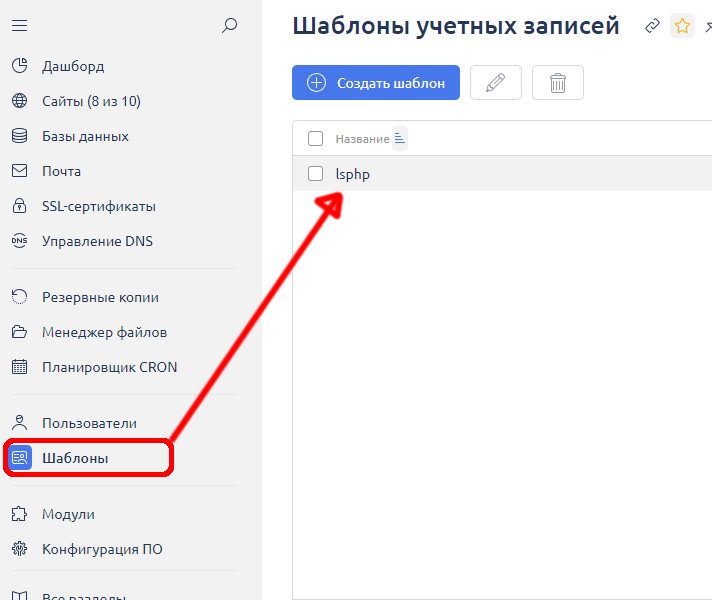This screenshot has height=600, width=712.
Task: Open Сайты (8 из 10) section
Action: coord(91,101)
